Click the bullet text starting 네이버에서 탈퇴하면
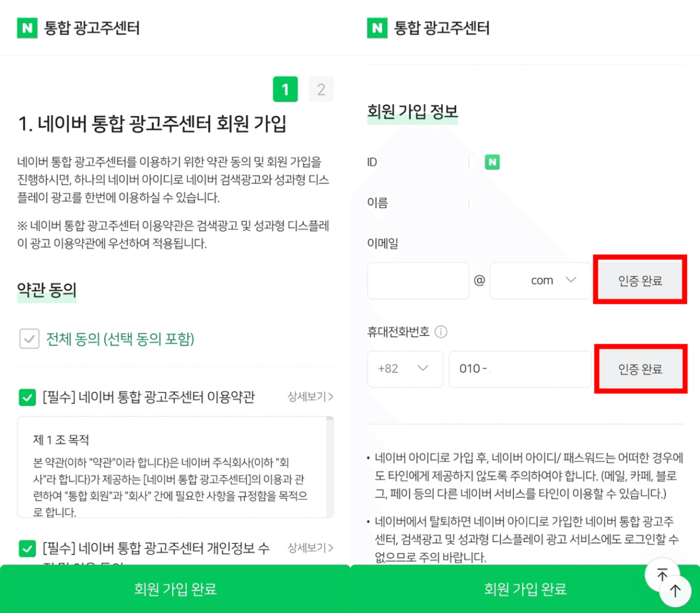Image resolution: width=700 pixels, height=613 pixels. pos(527,539)
